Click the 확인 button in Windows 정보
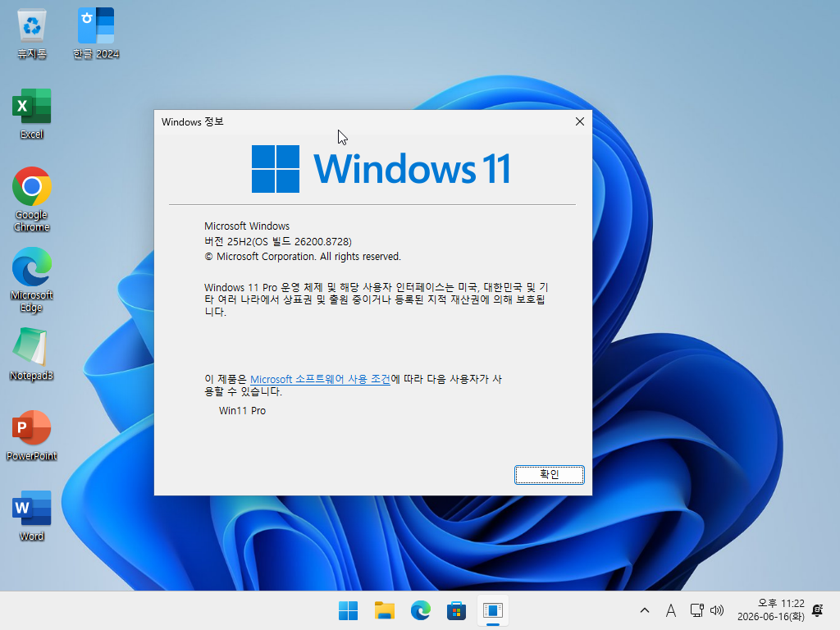This screenshot has width=840, height=630. (549, 475)
